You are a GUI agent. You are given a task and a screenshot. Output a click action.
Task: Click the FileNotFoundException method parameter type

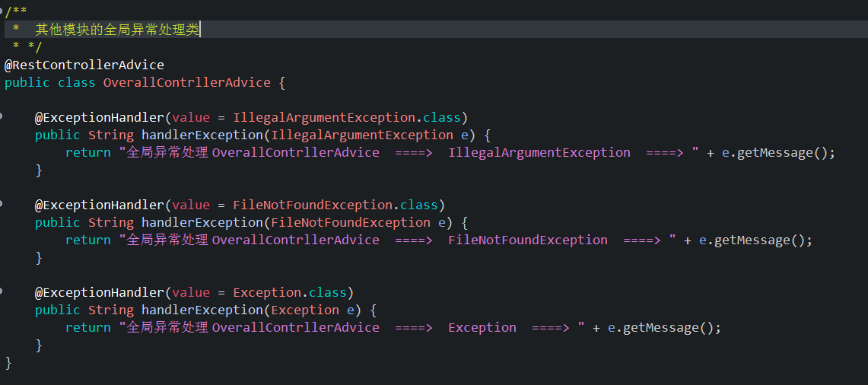pyautogui.click(x=350, y=223)
